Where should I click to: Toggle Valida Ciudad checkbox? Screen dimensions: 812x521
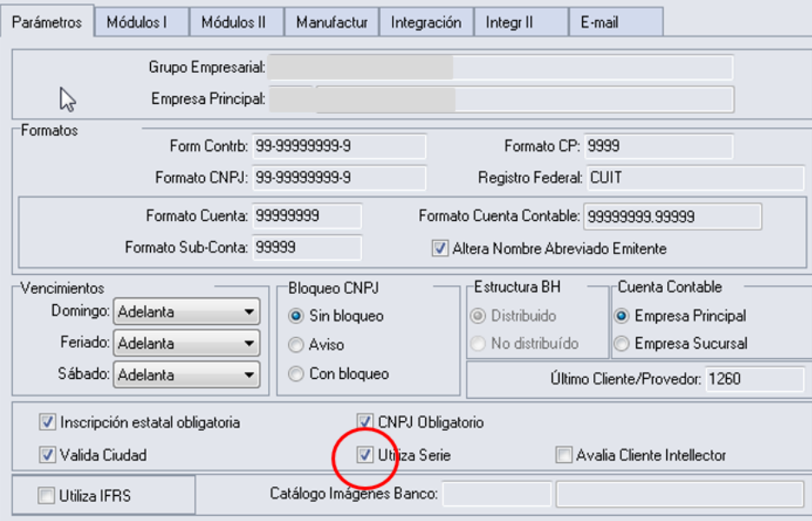coord(47,455)
